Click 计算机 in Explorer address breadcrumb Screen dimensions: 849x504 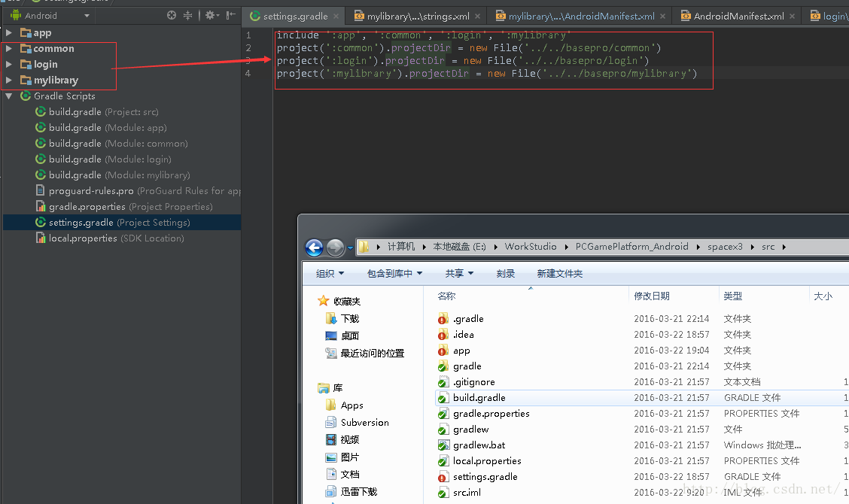(401, 246)
